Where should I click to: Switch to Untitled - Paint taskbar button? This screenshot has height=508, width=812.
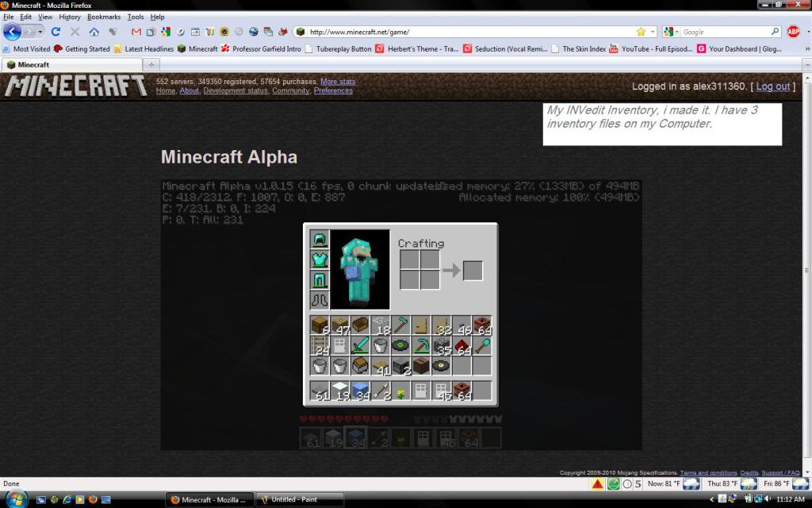click(x=301, y=500)
